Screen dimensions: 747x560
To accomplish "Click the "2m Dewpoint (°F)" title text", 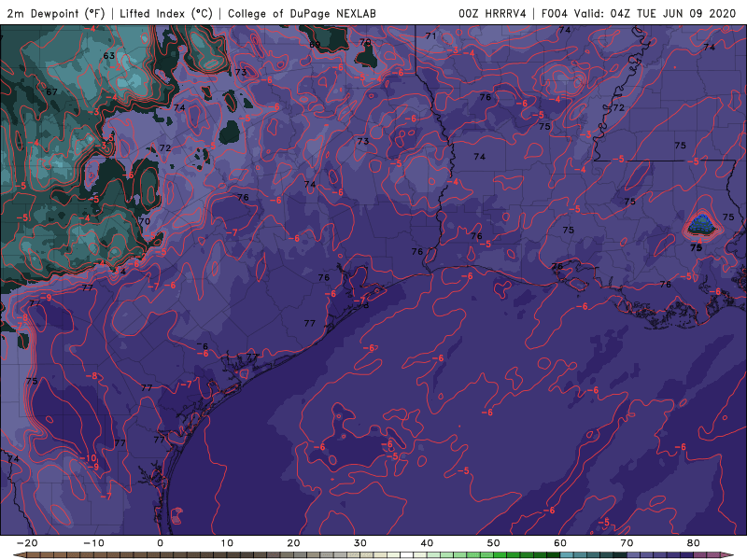I will tap(55, 14).
